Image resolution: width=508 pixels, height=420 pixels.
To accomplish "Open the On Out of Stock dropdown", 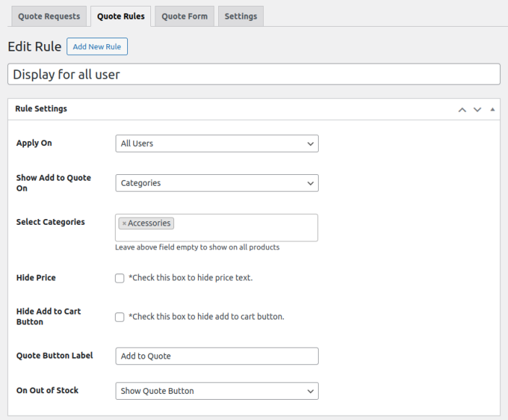I will point(217,391).
